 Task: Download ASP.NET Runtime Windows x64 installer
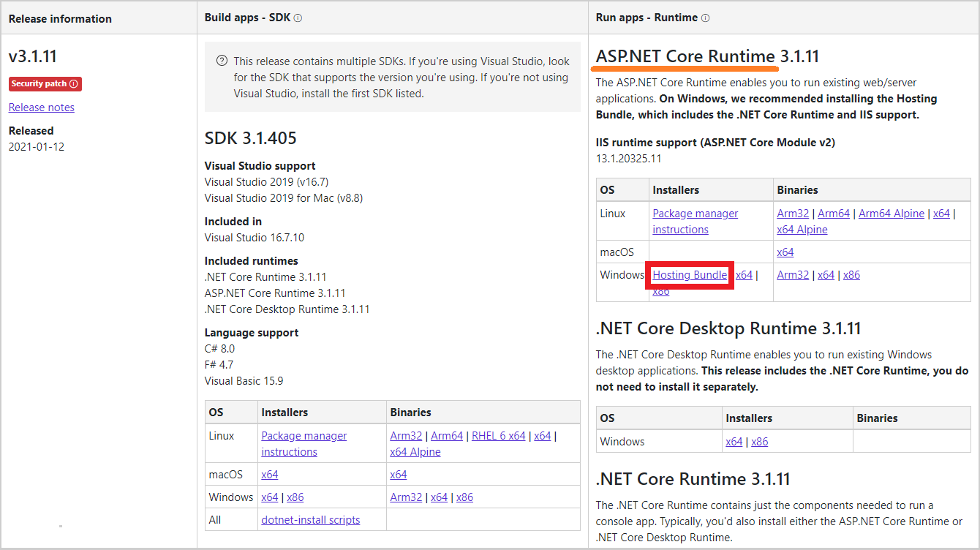(x=745, y=275)
